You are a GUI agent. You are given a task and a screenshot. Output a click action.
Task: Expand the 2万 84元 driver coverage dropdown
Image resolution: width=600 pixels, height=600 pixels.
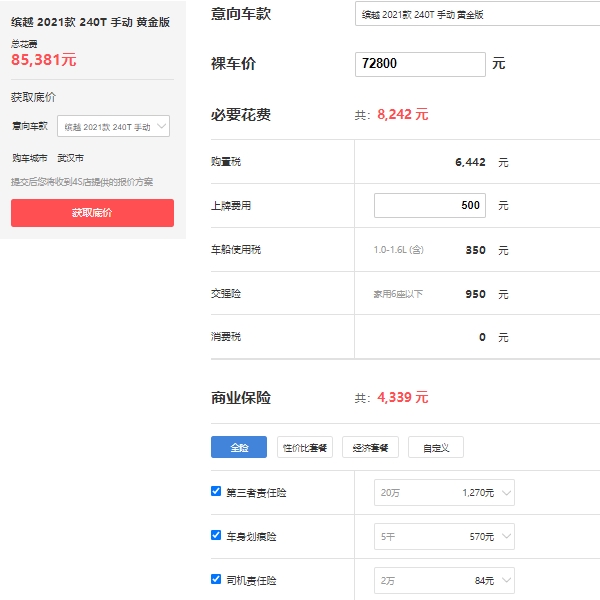click(444, 580)
